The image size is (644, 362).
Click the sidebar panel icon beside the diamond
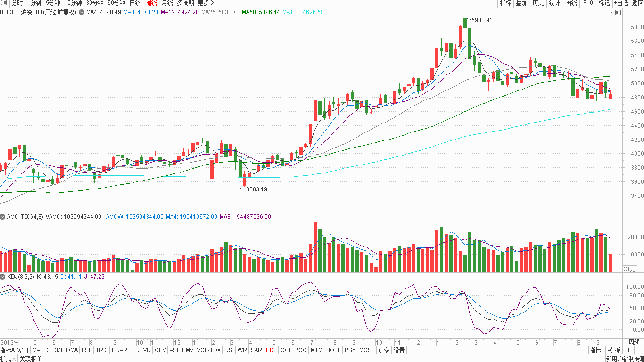point(618,12)
